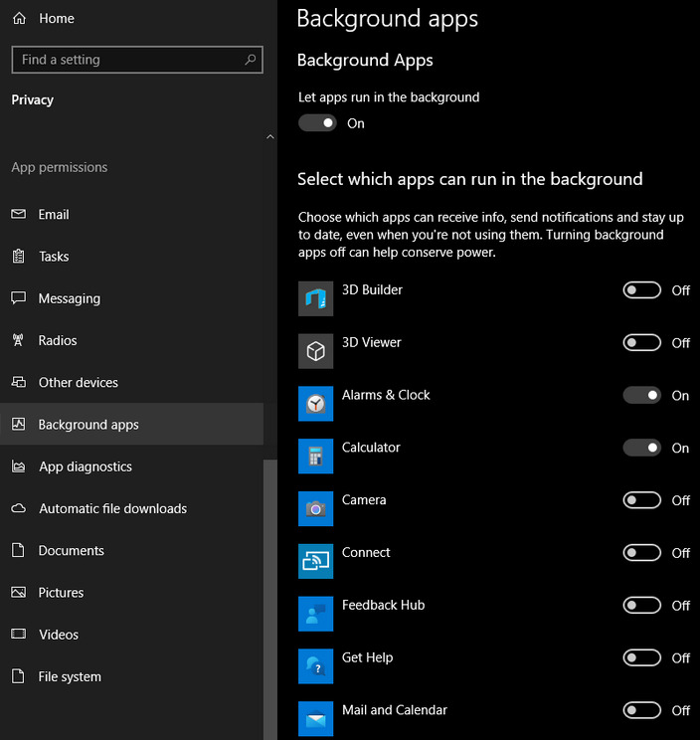The image size is (700, 740).
Task: Click the Privacy heading in the sidebar
Action: (x=33, y=100)
